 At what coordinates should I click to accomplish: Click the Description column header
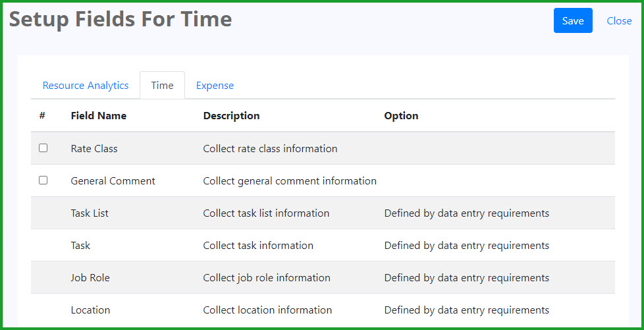(231, 116)
